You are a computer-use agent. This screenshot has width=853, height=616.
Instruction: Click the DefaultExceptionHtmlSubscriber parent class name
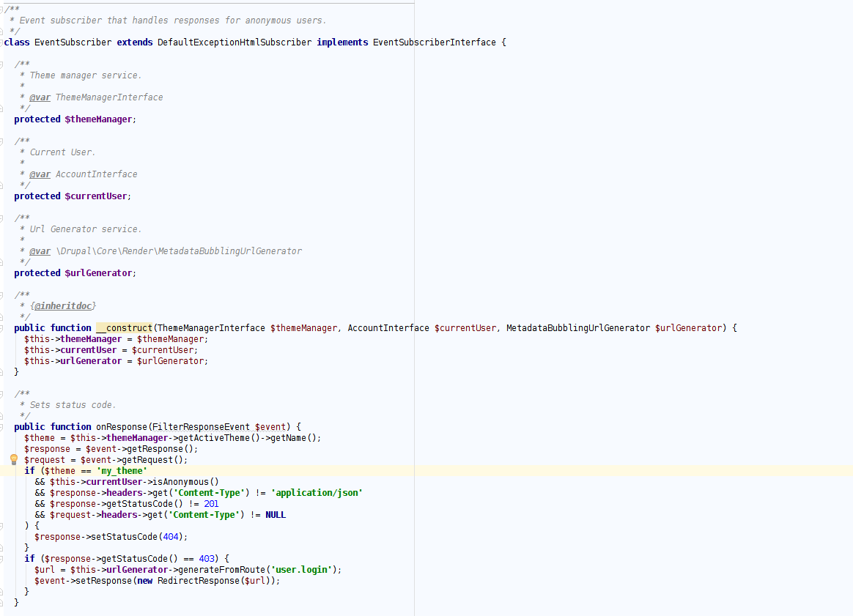coord(235,42)
